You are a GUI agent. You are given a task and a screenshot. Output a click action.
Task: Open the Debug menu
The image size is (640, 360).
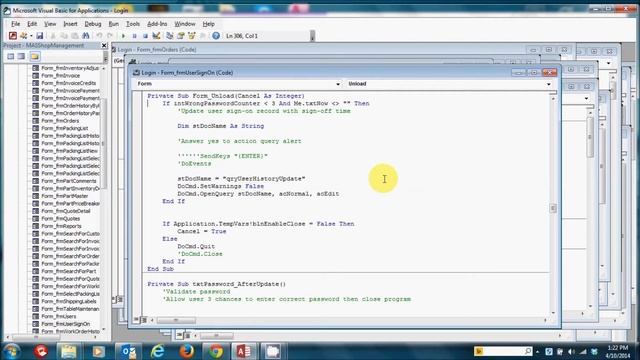click(93, 24)
